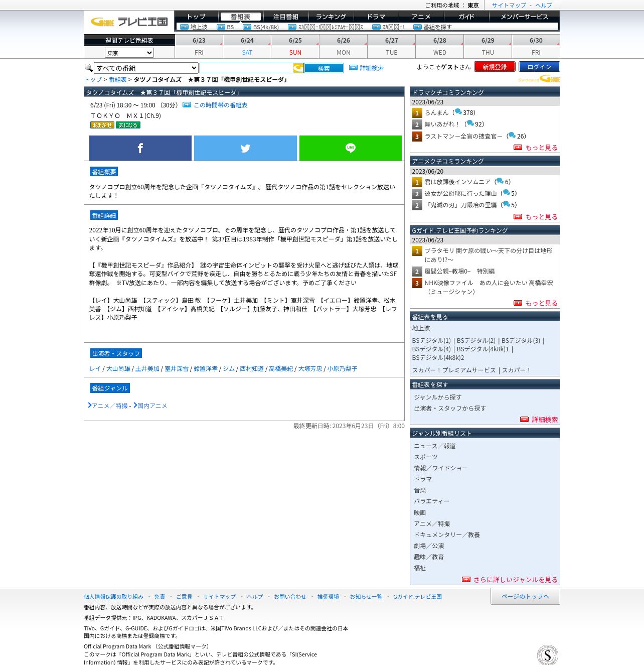Select the ランキング navigation tab

point(331,17)
